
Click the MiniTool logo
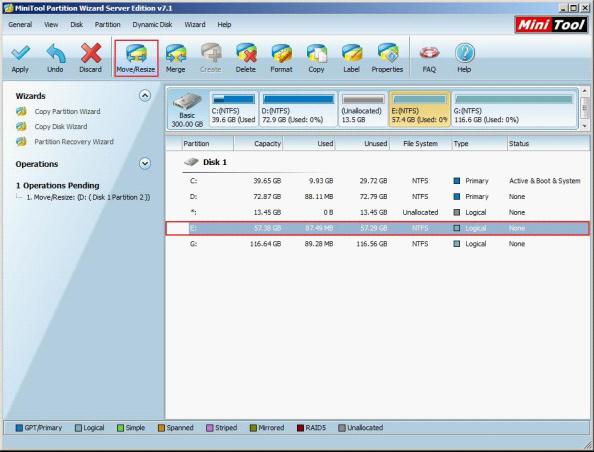click(x=551, y=25)
